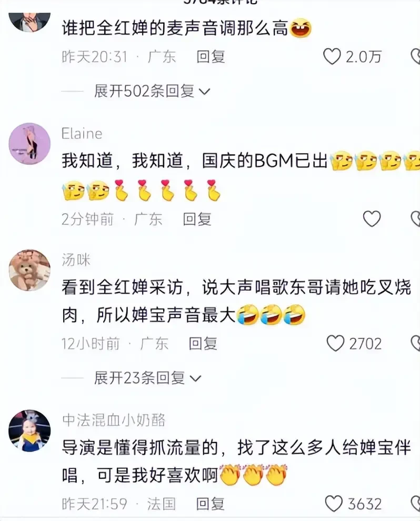Tap username 汤咪

point(76,260)
